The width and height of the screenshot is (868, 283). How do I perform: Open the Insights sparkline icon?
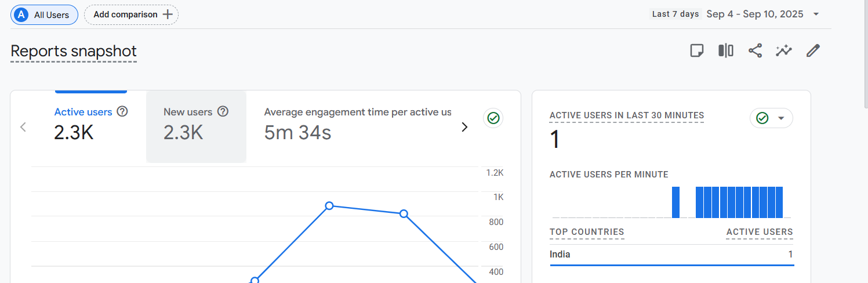[x=784, y=51]
